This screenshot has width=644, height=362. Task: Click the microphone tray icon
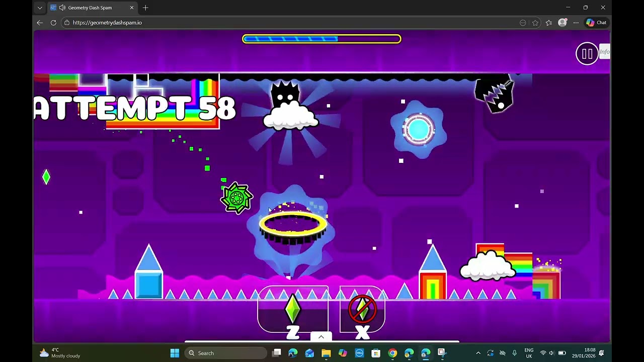tap(514, 353)
